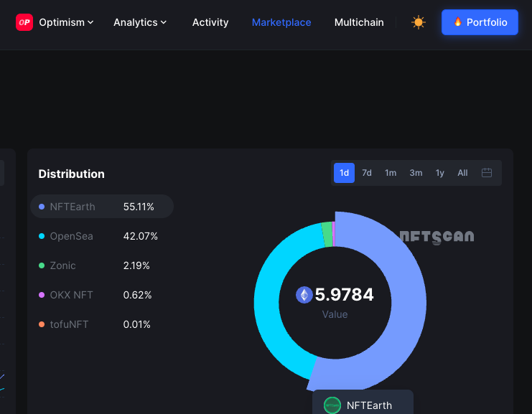532x414 pixels.
Task: Open the Portfolio button
Action: click(x=480, y=22)
